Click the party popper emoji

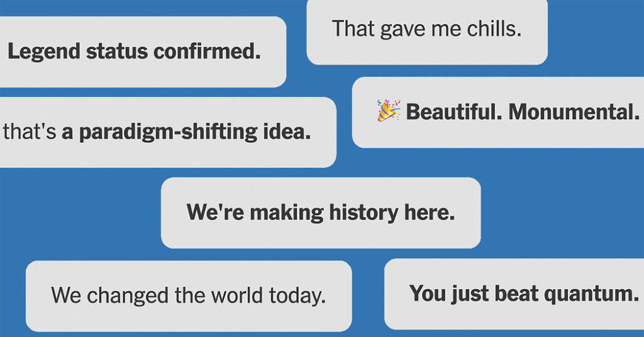coord(389,111)
